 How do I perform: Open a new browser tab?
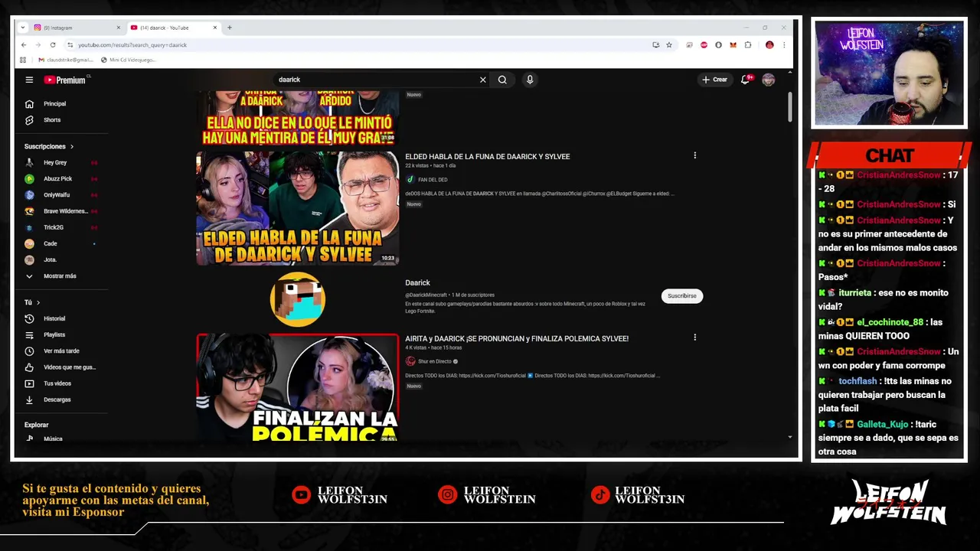(x=229, y=28)
